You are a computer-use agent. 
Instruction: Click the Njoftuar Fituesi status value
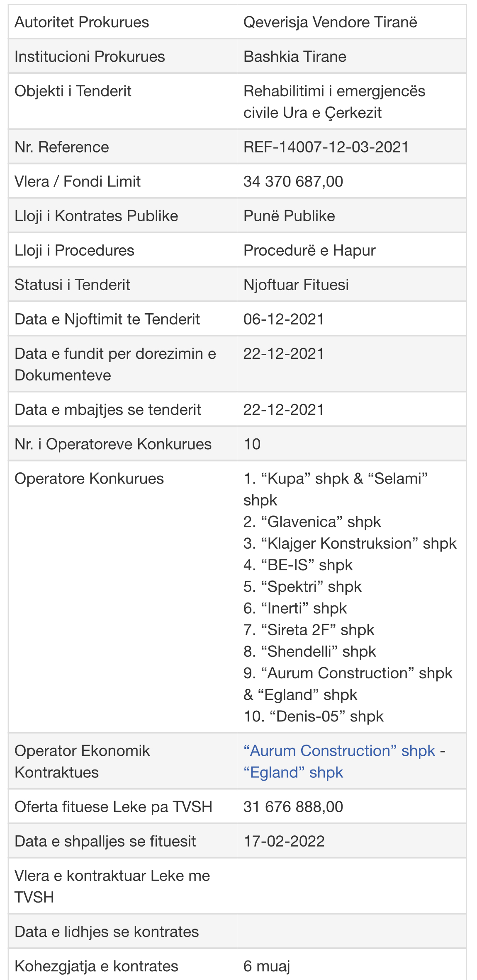click(x=296, y=285)
